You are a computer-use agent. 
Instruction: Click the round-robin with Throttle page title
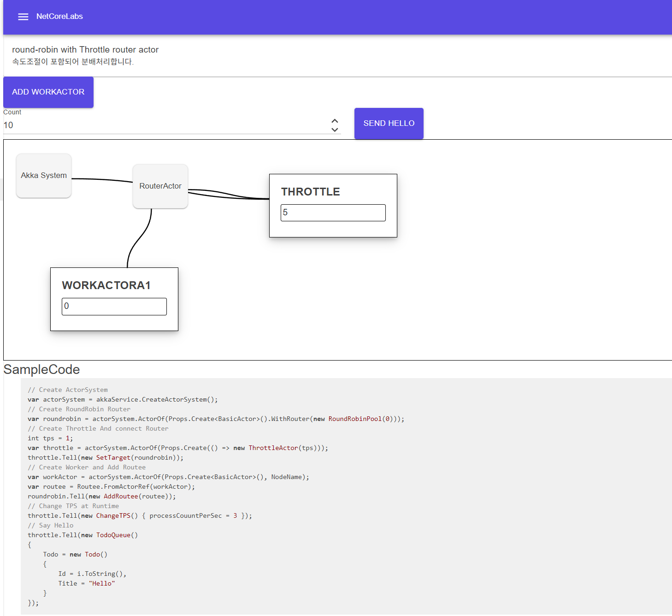(x=85, y=49)
